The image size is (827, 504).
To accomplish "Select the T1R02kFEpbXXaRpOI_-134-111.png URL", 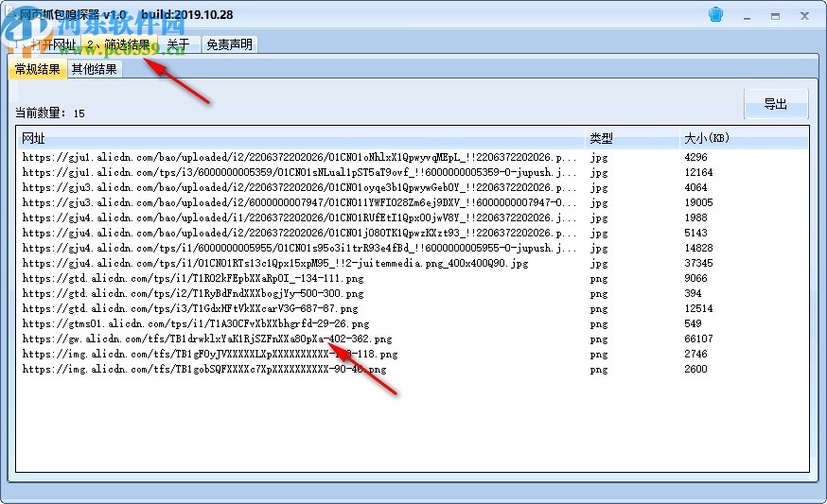I will 193,278.
